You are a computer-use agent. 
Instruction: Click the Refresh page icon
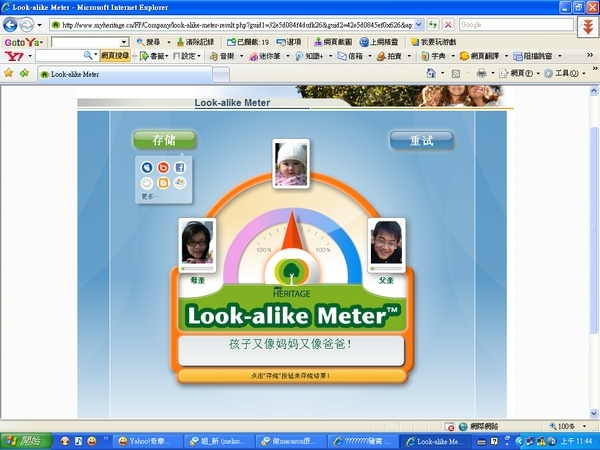(x=433, y=25)
